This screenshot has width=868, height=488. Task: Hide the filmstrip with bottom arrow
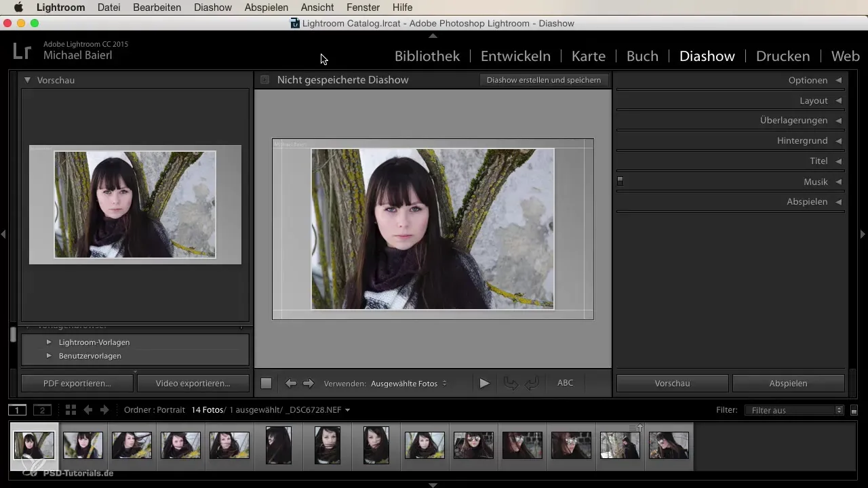[x=433, y=485]
